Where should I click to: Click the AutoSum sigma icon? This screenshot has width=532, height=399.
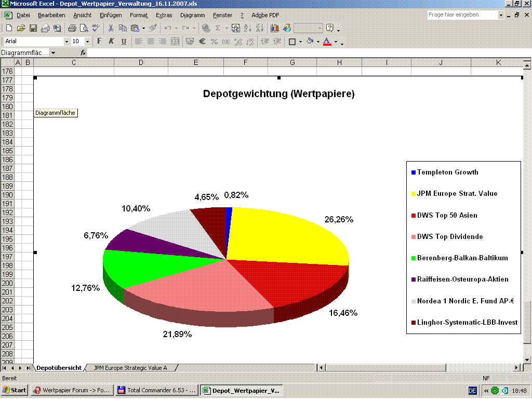(218, 28)
